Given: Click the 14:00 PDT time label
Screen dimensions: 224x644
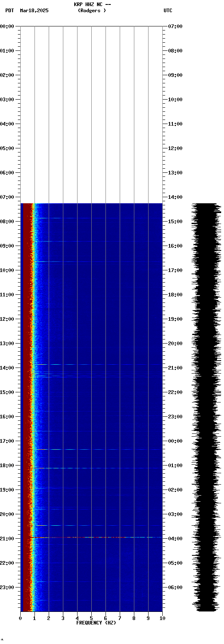Looking at the screenshot, I should tap(7, 368).
